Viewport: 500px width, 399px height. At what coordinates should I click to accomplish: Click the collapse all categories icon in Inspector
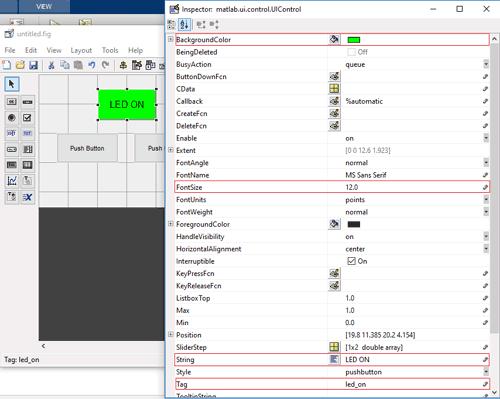coord(214,24)
